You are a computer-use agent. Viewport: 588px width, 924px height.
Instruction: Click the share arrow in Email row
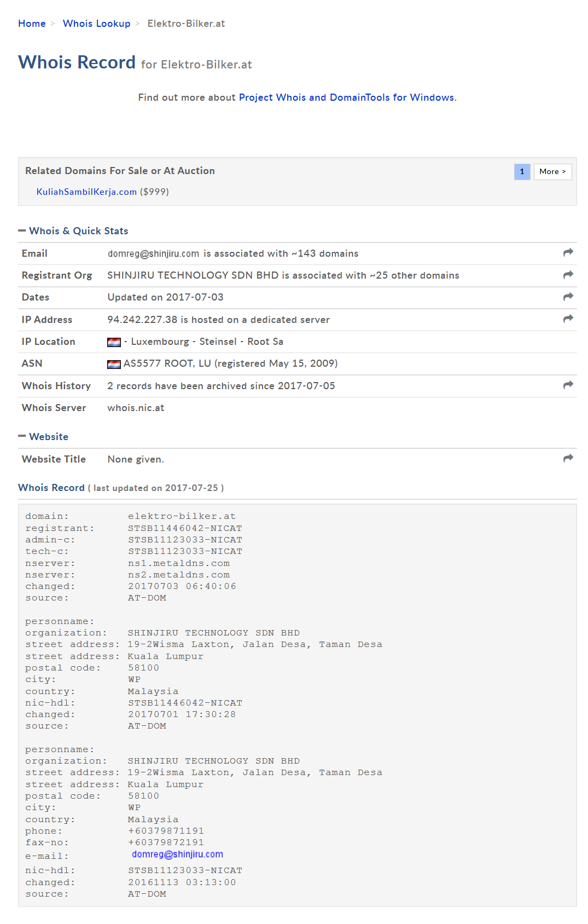(568, 252)
